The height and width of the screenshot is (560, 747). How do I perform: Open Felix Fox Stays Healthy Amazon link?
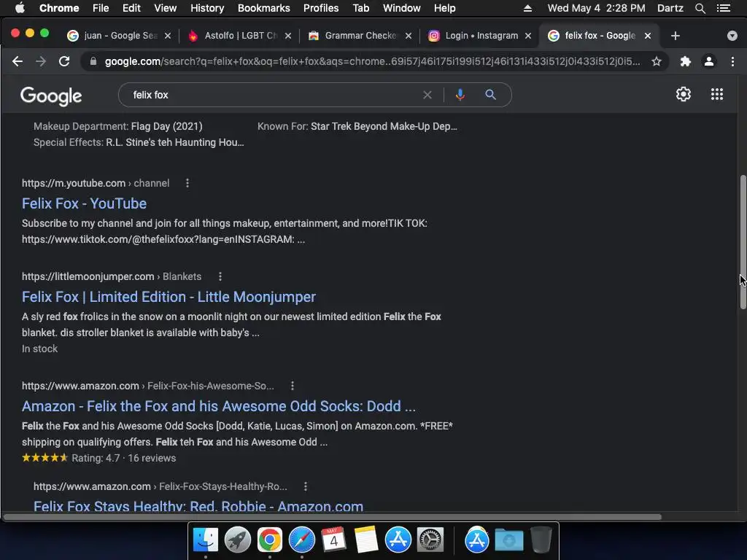[198, 506]
